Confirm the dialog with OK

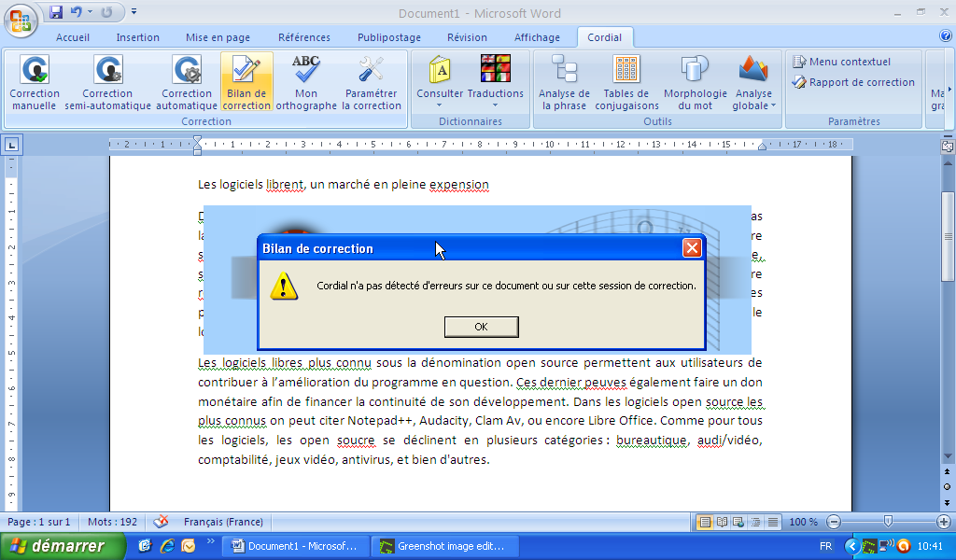click(481, 327)
